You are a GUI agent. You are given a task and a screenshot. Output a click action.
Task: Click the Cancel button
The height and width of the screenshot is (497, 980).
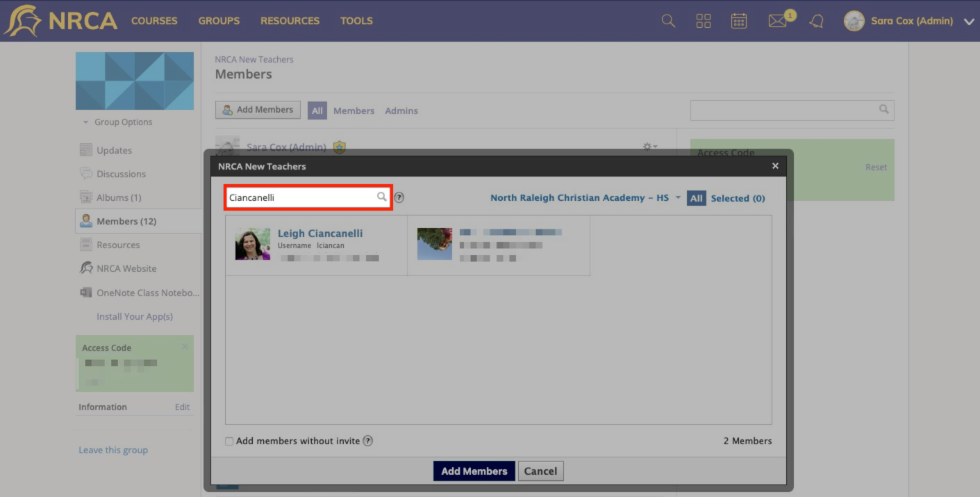coord(541,471)
